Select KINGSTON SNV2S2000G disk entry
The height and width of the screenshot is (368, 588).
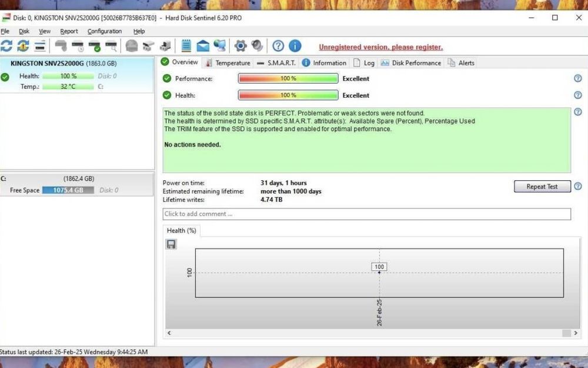pos(77,74)
